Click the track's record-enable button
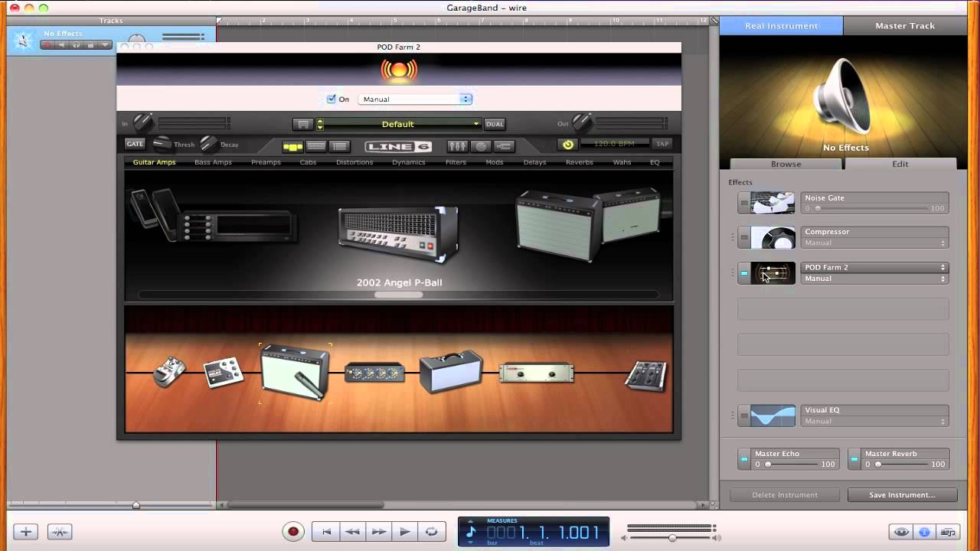This screenshot has height=551, width=980. point(48,45)
